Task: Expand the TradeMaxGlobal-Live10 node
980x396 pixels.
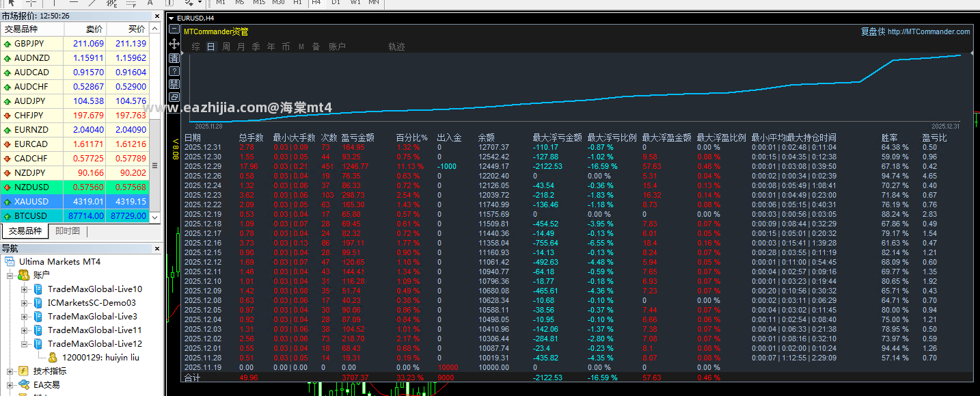Action: (25, 289)
